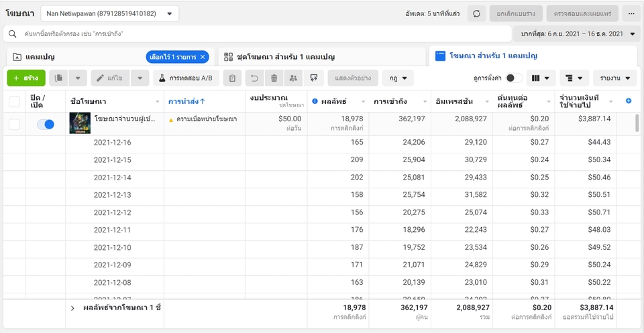Switch to the Ads for 1 campaign tab
Screen dimensions: 644x333
point(533,56)
